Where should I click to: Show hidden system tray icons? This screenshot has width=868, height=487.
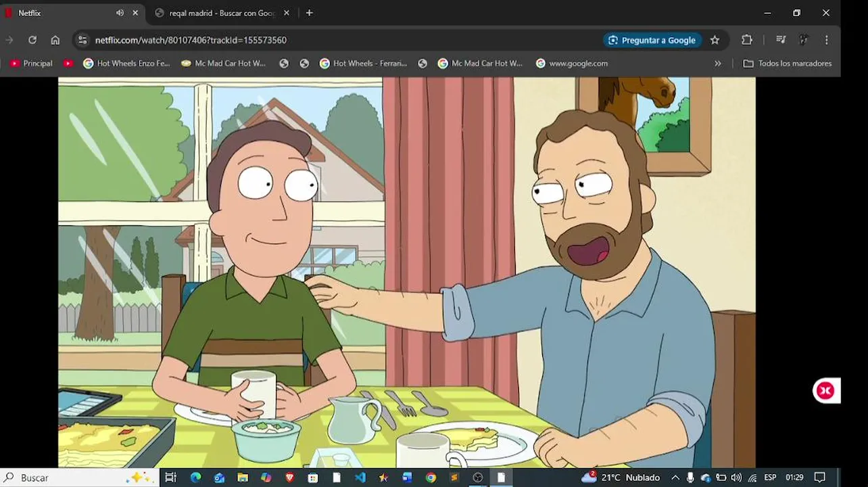675,478
